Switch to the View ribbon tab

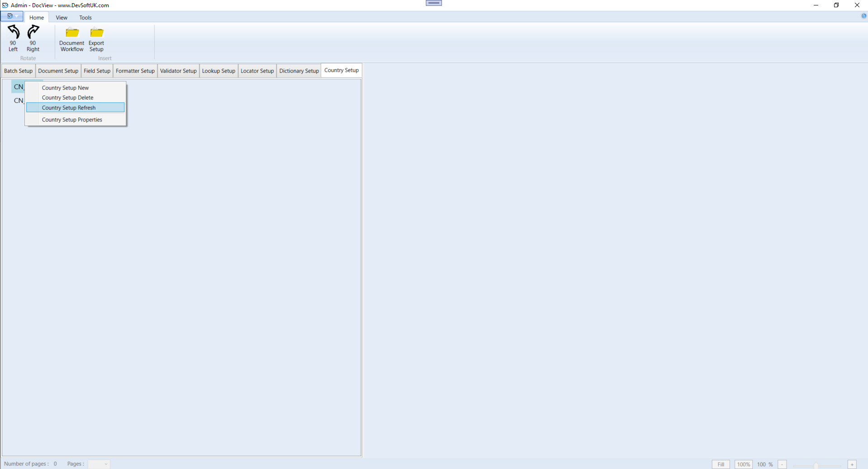[61, 18]
